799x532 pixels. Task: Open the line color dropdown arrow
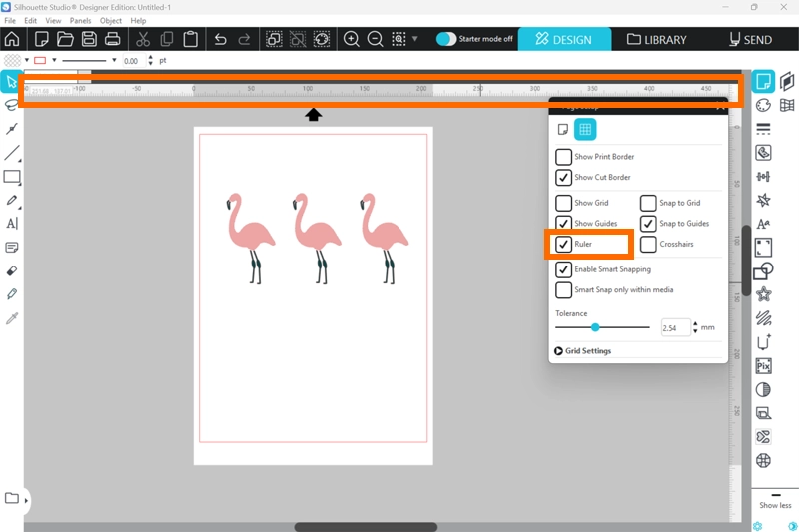click(x=56, y=60)
